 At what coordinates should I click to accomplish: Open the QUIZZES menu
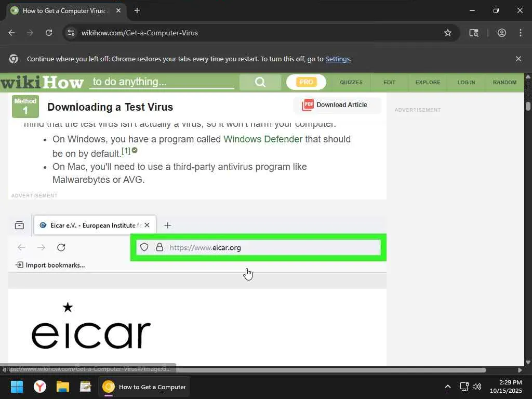(x=351, y=83)
